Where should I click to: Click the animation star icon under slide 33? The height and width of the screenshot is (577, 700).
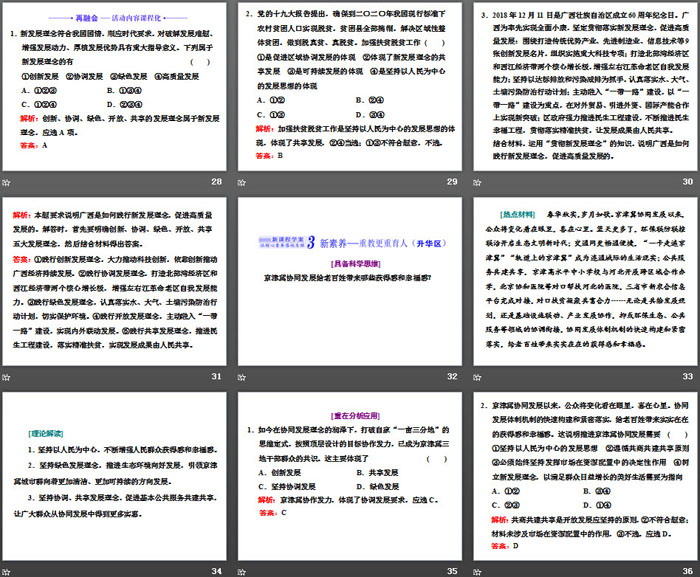[x=476, y=376]
